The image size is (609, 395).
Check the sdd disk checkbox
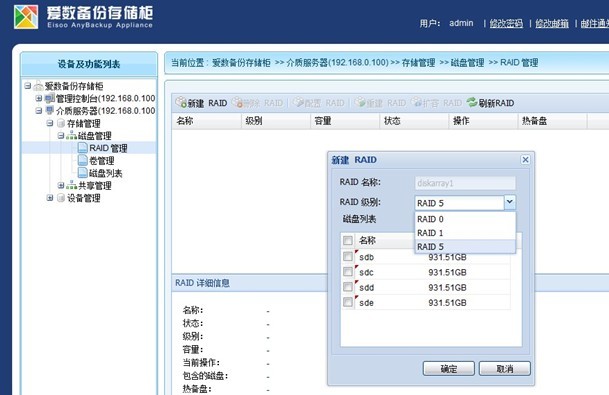point(348,287)
